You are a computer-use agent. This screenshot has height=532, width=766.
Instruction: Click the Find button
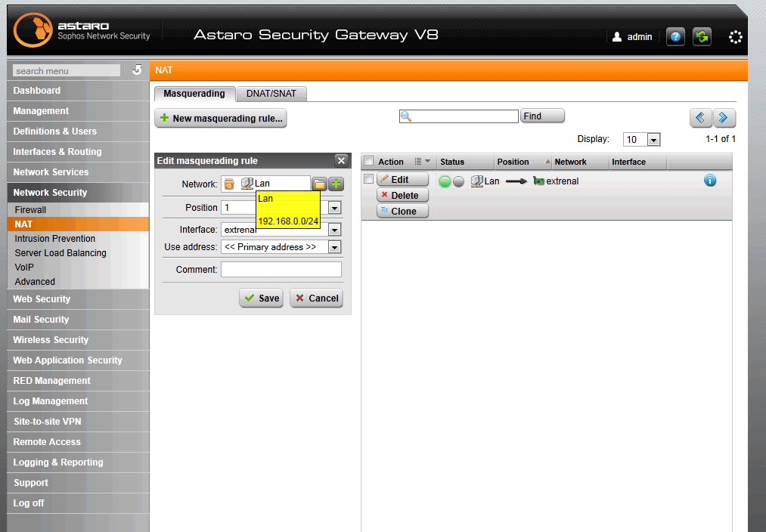[542, 116]
